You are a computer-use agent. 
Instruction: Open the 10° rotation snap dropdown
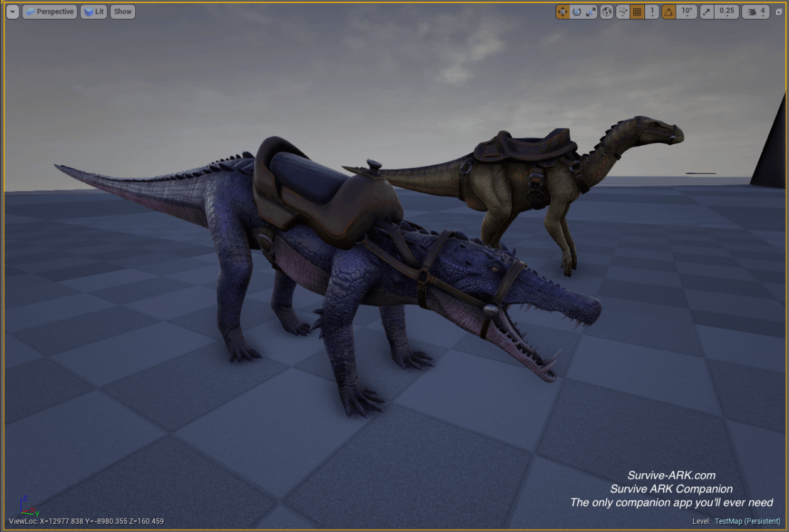point(687,11)
